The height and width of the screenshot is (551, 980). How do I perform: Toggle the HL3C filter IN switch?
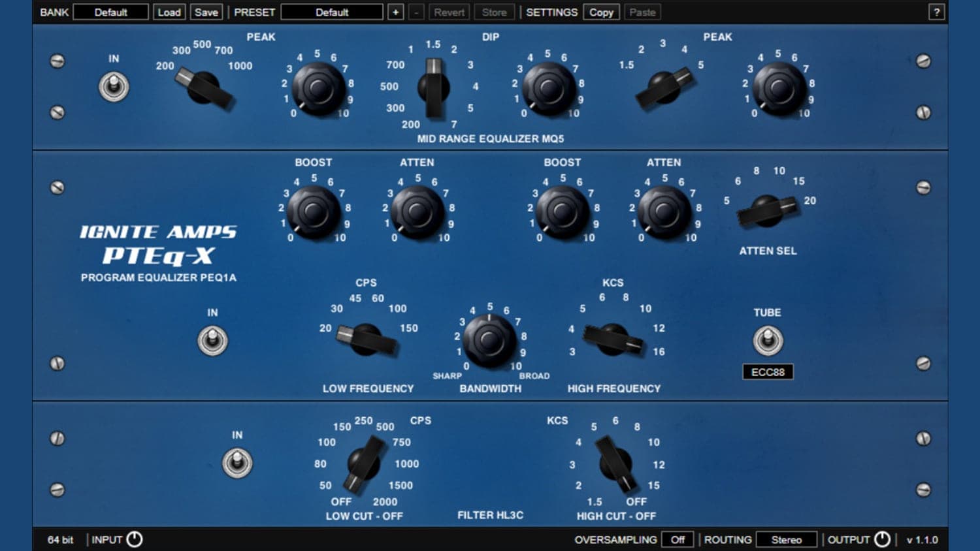tap(237, 463)
